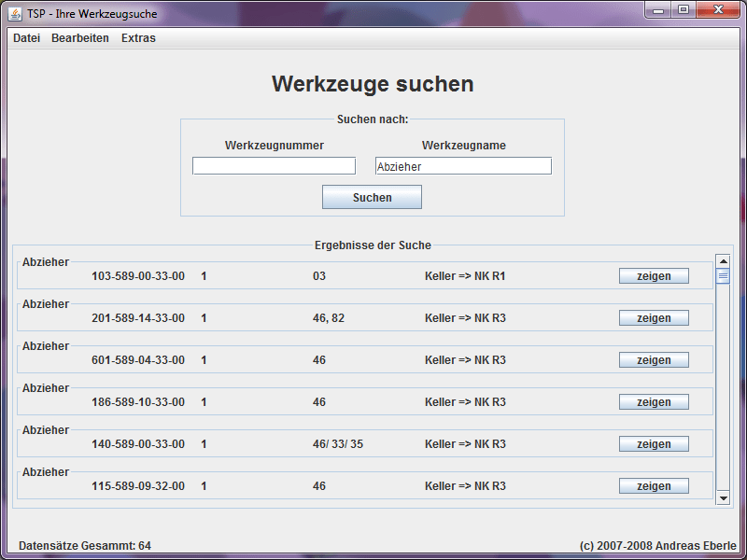Select the Abzieher label in first result row
Image resolution: width=747 pixels, height=560 pixels.
[x=46, y=262]
